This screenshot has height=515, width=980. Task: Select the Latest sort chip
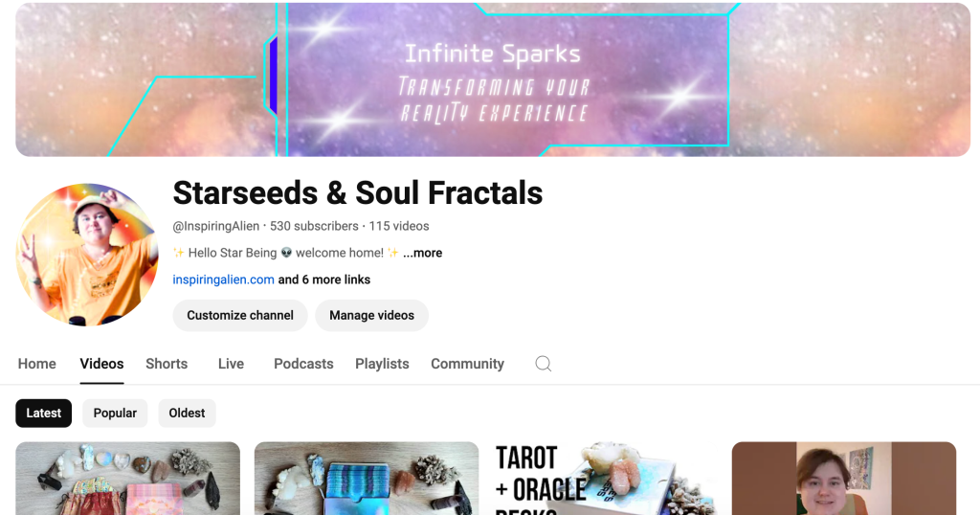[x=44, y=414]
